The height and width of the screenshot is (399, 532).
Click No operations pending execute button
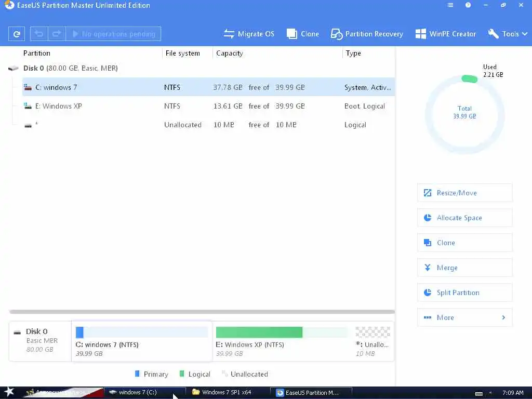[x=113, y=34]
